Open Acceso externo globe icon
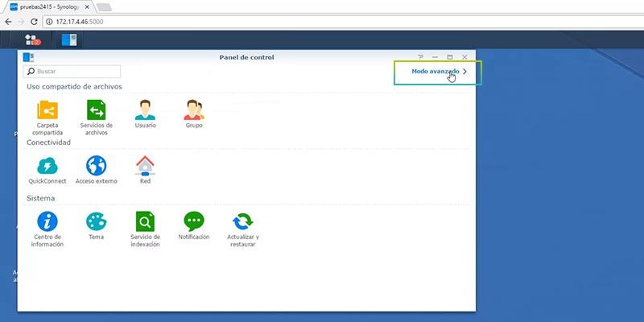The width and height of the screenshot is (644, 322). [x=96, y=166]
